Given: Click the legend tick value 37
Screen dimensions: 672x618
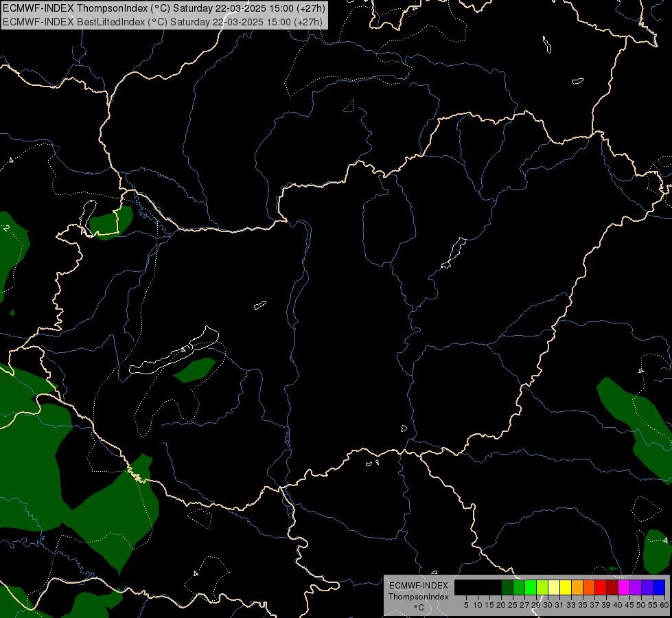Looking at the screenshot, I should coord(595,605).
